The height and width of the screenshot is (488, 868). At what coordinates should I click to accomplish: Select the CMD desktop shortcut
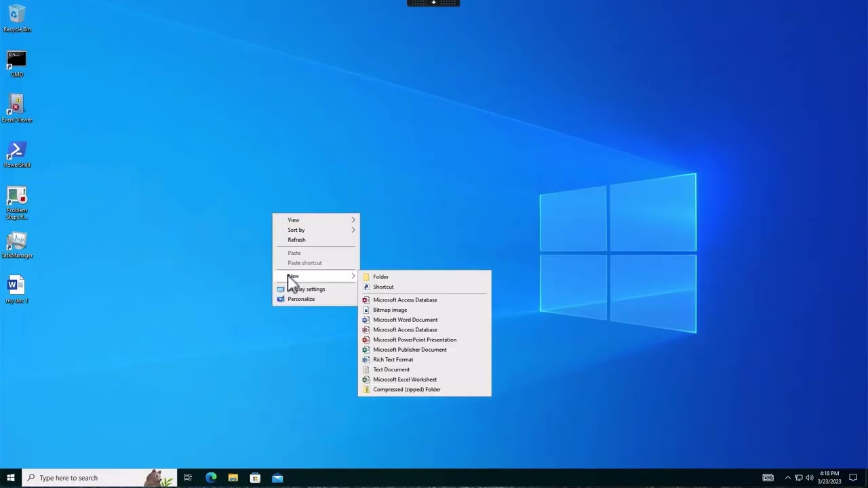coord(17,64)
